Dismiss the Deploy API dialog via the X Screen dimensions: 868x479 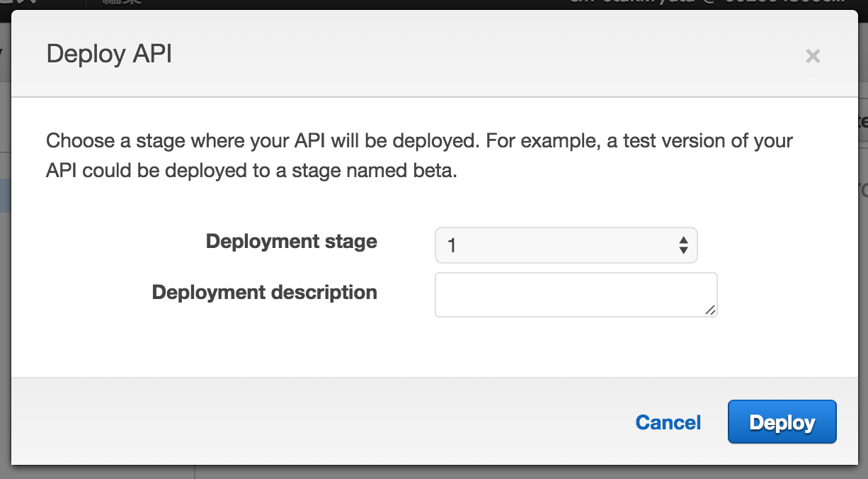point(813,55)
